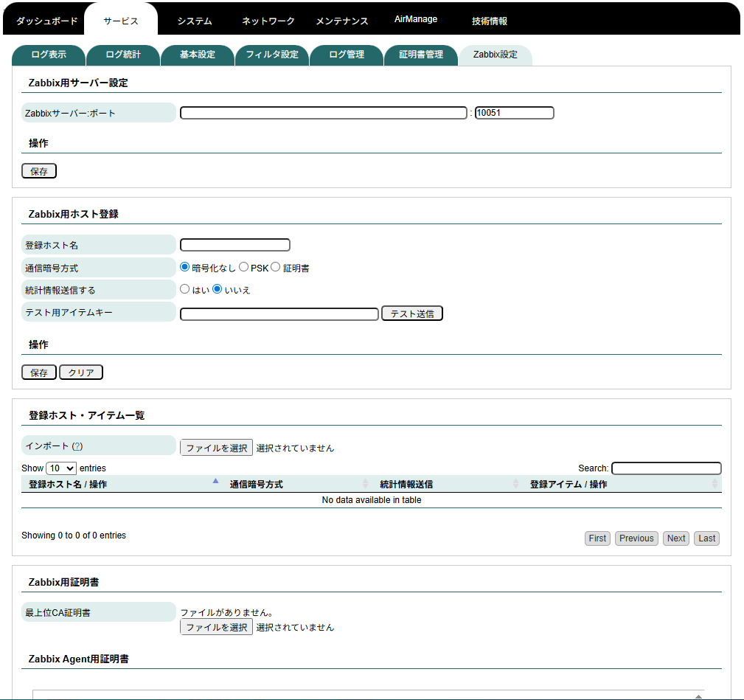Image resolution: width=744 pixels, height=700 pixels.
Task: Open the Show entries dropdown
Action: [60, 468]
